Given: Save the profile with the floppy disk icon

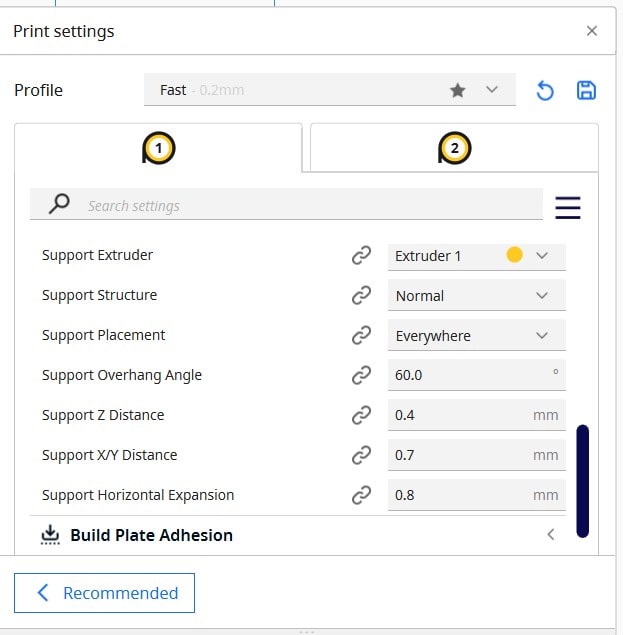Looking at the screenshot, I should [x=586, y=91].
